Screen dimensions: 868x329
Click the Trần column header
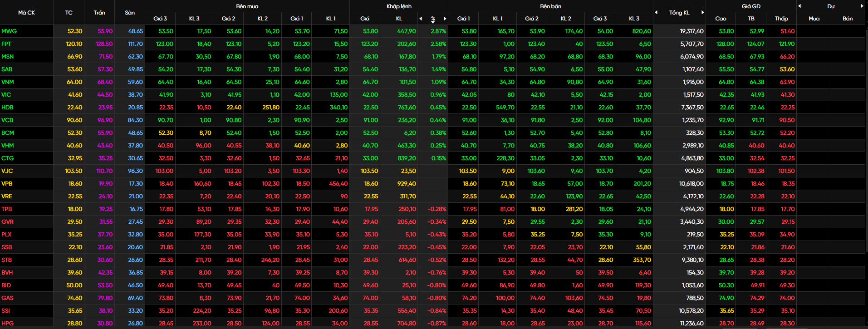point(99,13)
